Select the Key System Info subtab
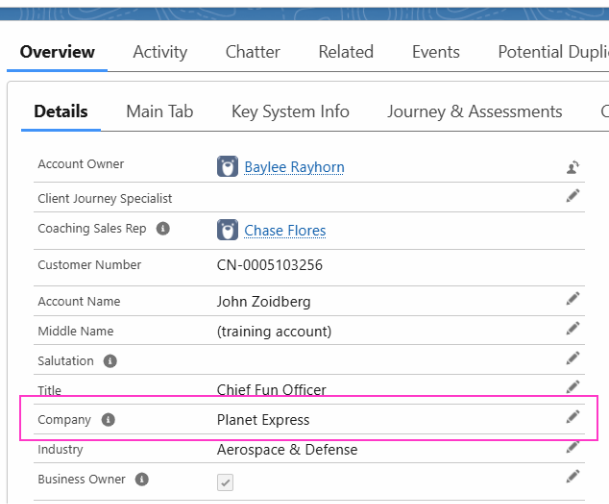Image resolution: width=609 pixels, height=504 pixels. [290, 112]
